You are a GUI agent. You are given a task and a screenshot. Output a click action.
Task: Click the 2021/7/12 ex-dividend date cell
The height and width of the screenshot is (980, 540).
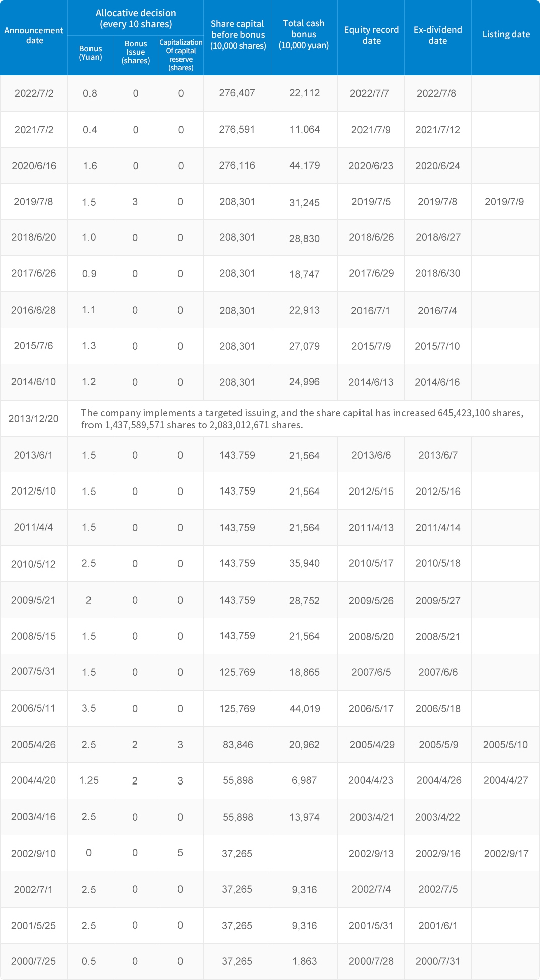pos(437,130)
